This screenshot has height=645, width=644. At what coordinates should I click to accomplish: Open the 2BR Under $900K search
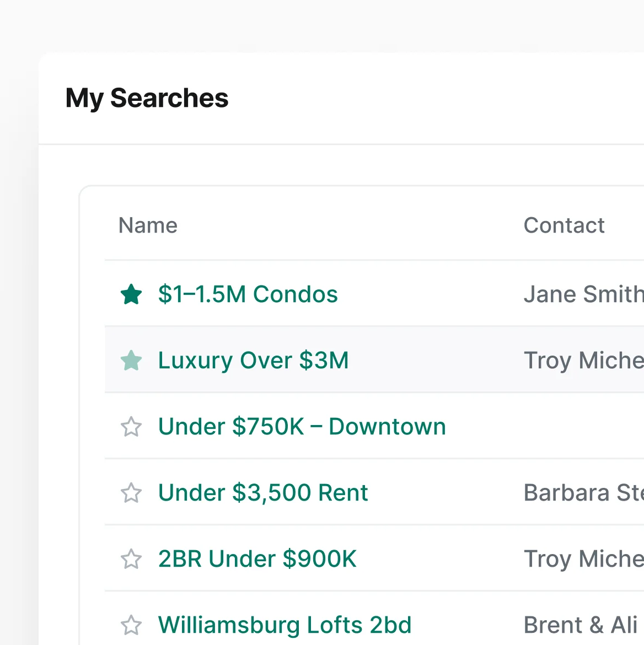[257, 559]
